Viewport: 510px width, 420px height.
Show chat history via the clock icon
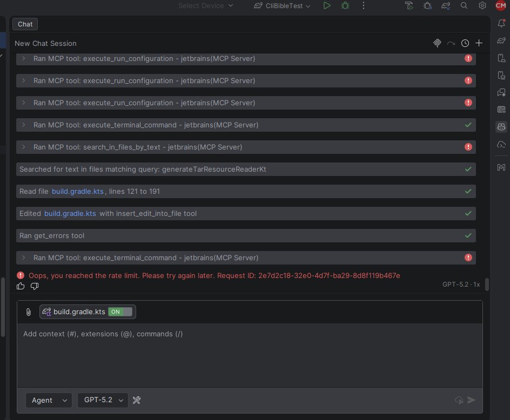[x=465, y=43]
